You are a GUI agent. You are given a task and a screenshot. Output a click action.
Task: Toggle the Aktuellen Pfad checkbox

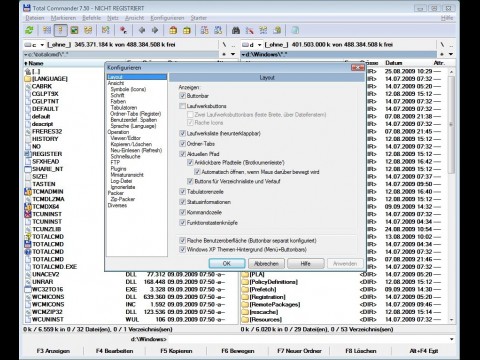182,154
